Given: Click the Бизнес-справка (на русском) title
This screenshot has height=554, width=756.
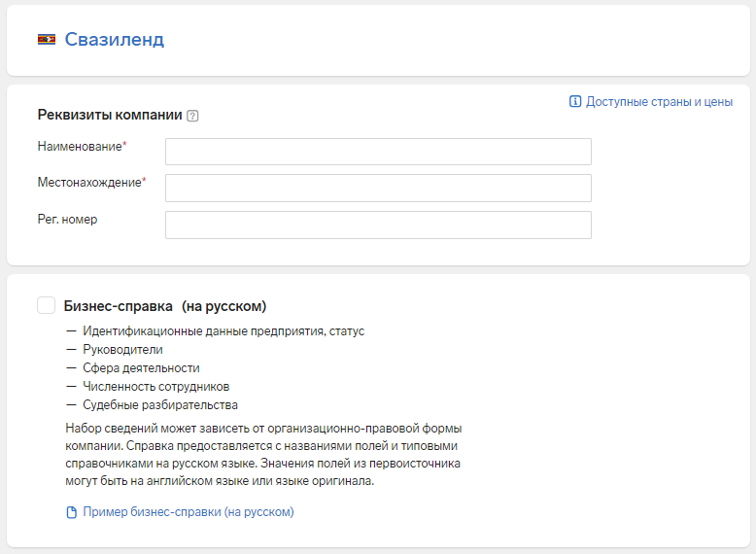Looking at the screenshot, I should (165, 306).
